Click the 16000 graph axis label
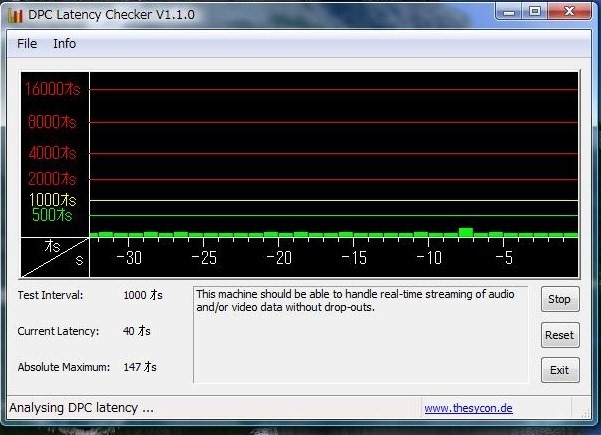This screenshot has height=435, width=601. click(53, 89)
